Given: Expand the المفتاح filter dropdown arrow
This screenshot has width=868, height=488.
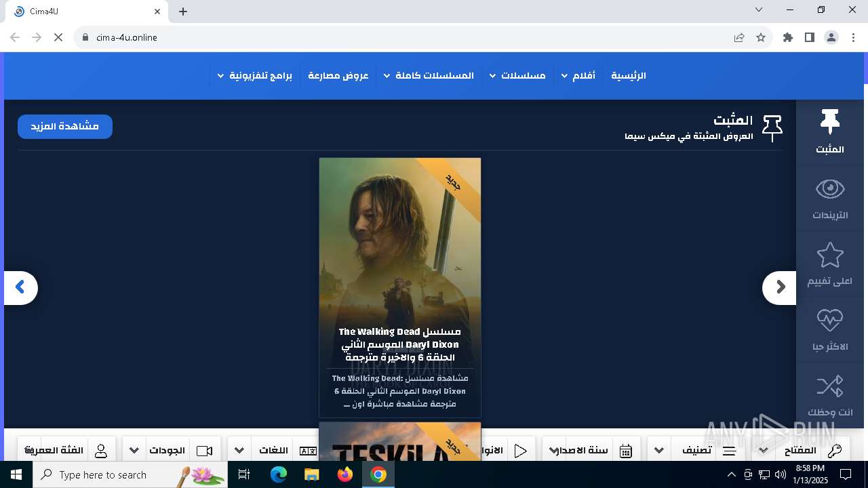Looking at the screenshot, I should pyautogui.click(x=763, y=451).
